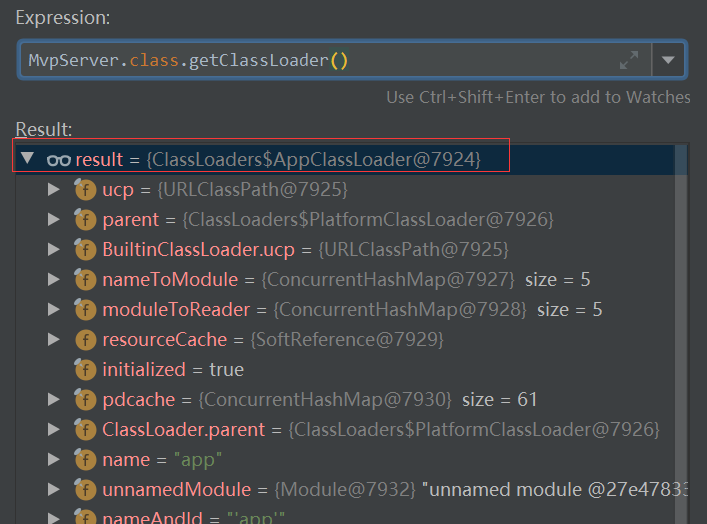The height and width of the screenshot is (524, 707).
Task: Expand the unnamedModule node
Action: point(54,490)
